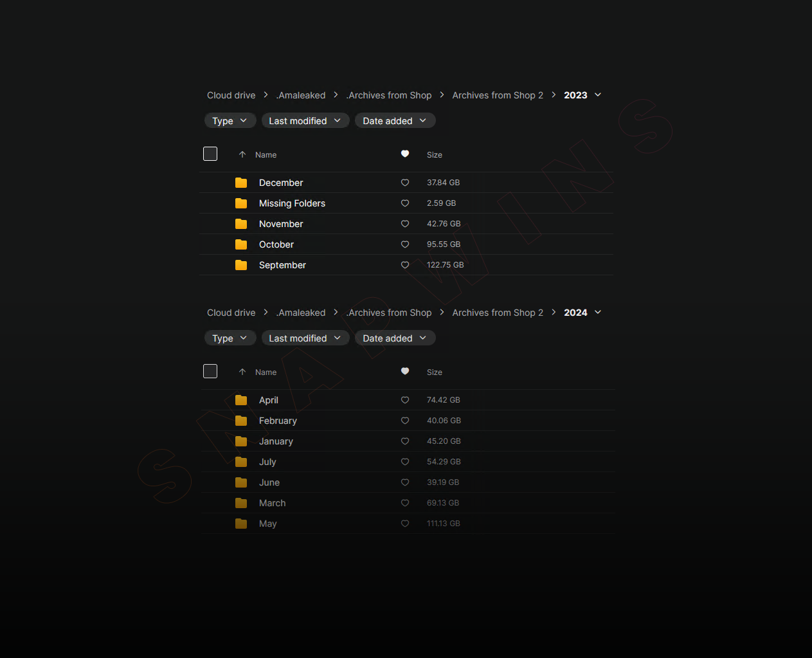Viewport: 812px width, 658px height.
Task: Click the heart icon beside September
Action: [x=405, y=265]
